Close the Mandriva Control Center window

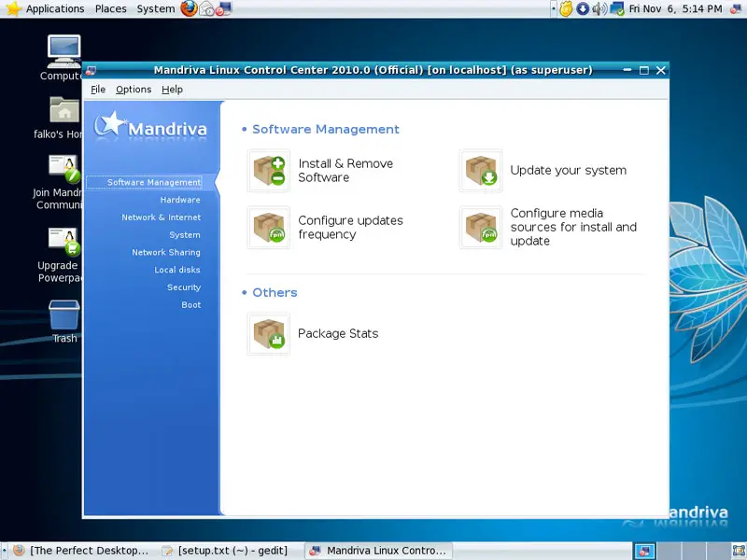pos(661,71)
